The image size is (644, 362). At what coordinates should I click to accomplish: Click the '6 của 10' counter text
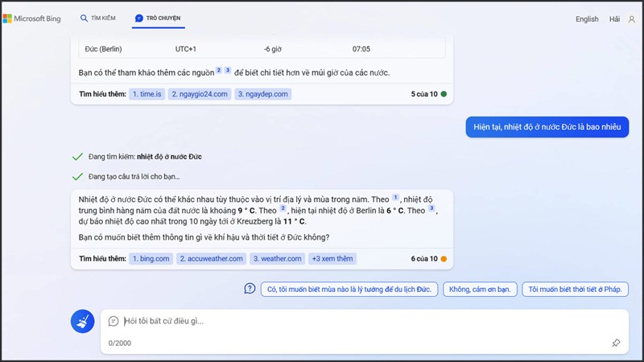424,258
